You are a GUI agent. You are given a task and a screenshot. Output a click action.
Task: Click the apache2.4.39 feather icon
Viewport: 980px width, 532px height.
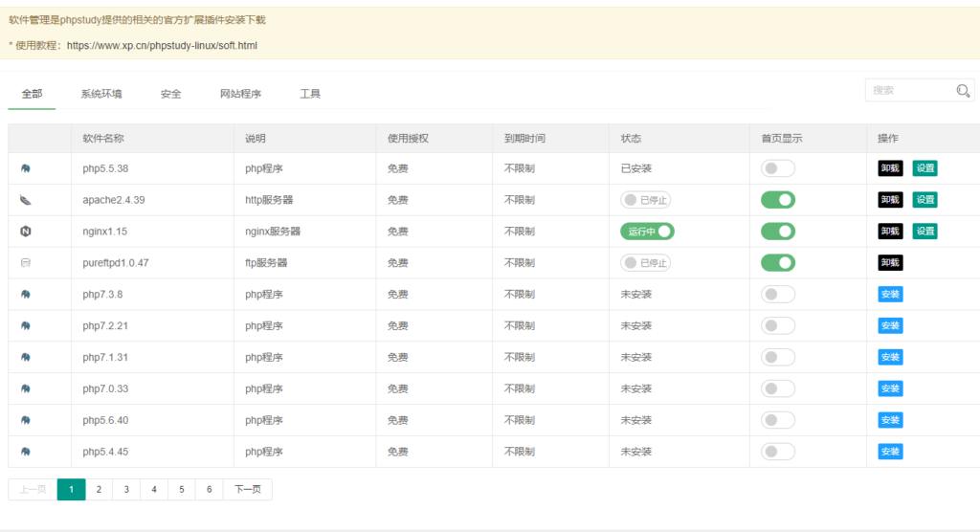[26, 200]
